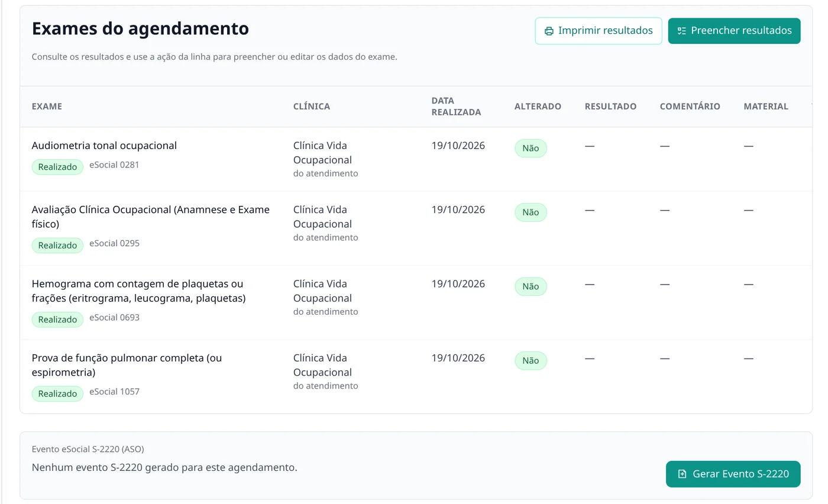828x504 pixels.
Task: Click the Não badge in the Avaliação Clínica row
Action: (531, 212)
